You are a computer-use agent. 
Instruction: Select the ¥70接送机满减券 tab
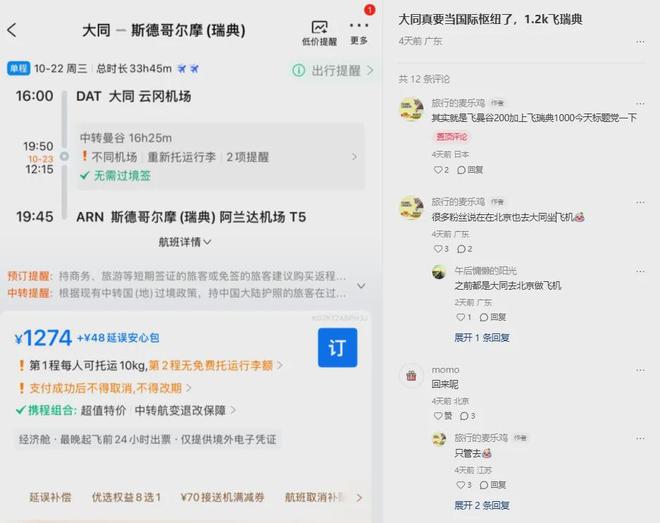[222, 497]
